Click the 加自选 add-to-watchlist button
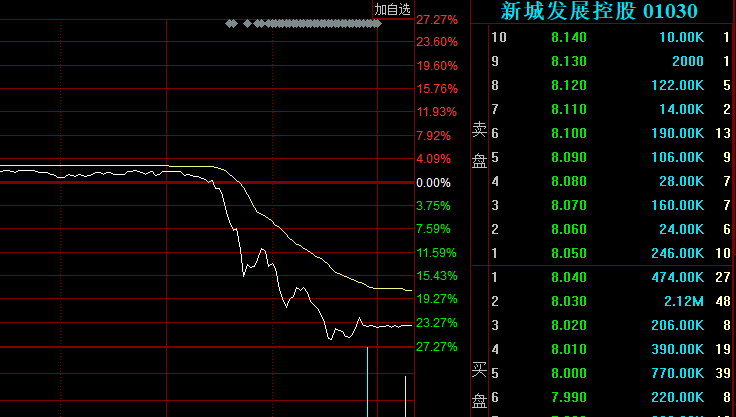The image size is (736, 417). (x=393, y=9)
